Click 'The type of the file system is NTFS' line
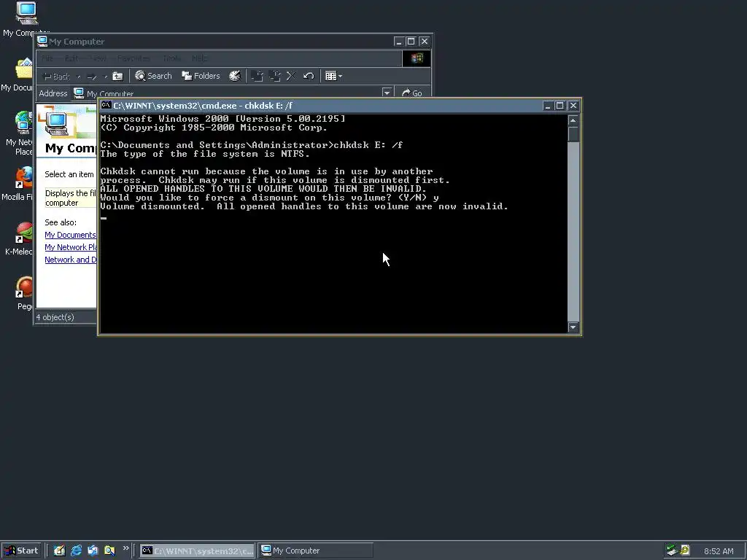Screen dimensions: 747x560 (205, 154)
